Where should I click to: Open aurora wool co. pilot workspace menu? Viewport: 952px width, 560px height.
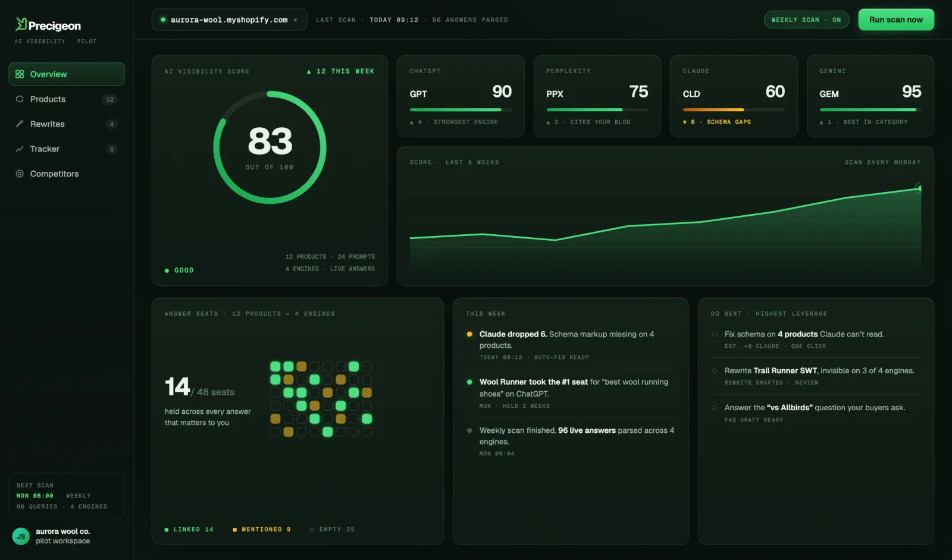(x=67, y=536)
